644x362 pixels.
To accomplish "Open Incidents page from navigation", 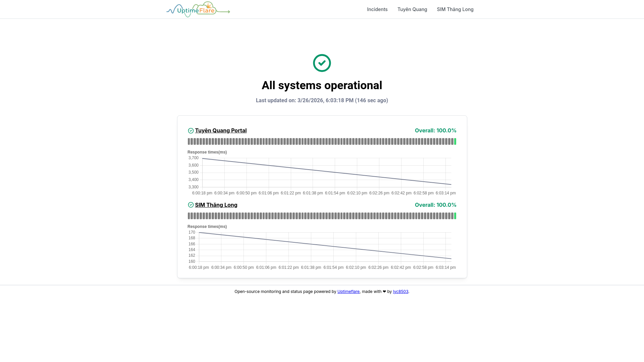I will point(377,9).
